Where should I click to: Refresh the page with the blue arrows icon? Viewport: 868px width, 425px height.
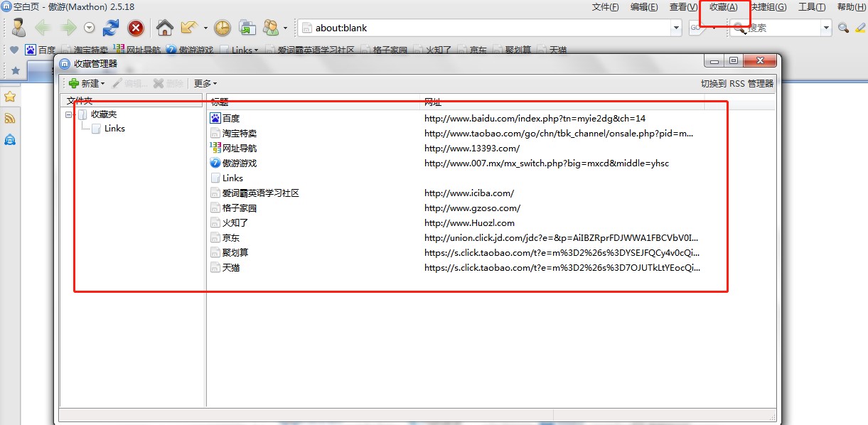111,28
